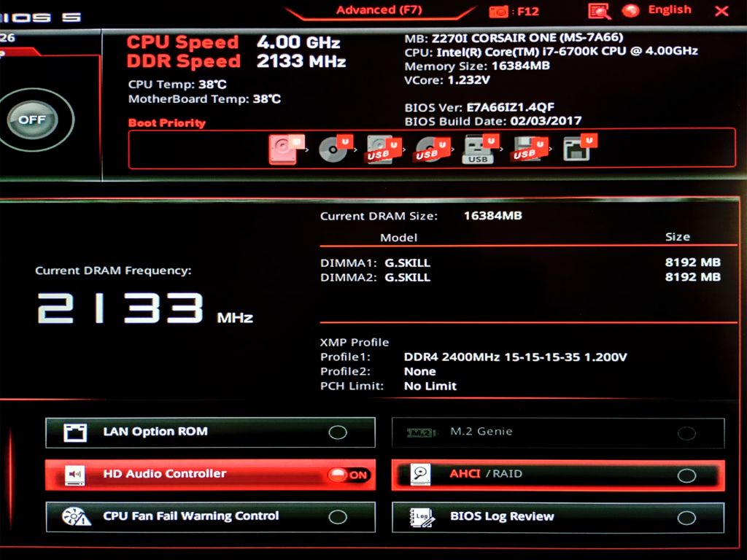Select the USB floppy boot device icon
Viewport: 747px width, 560px height.
[530, 149]
